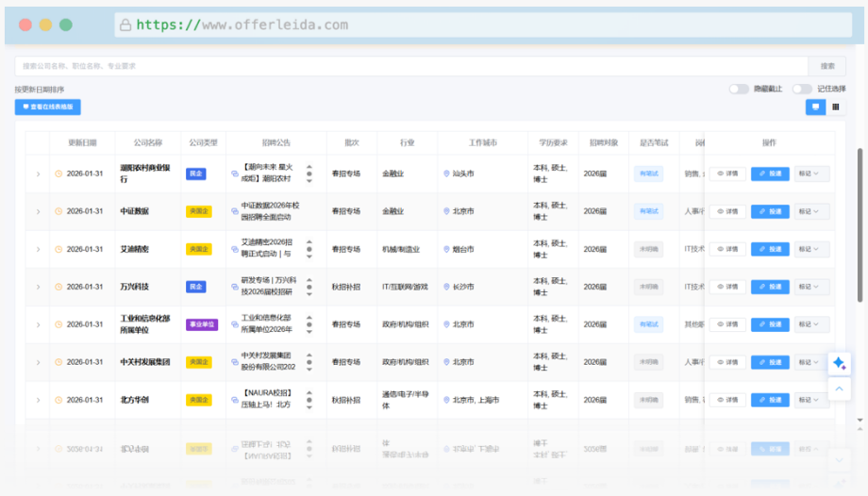Click the 更新日期 column header
The width and height of the screenshot is (868, 496).
(82, 143)
